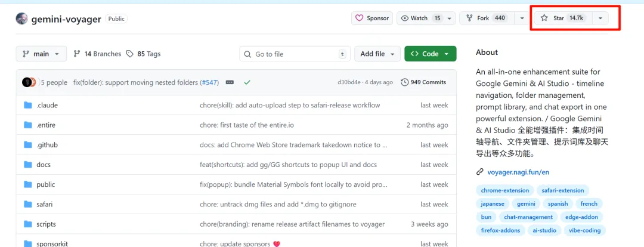Select the ai-studio topic tag
Image resolution: width=644 pixels, height=247 pixels.
click(544, 230)
